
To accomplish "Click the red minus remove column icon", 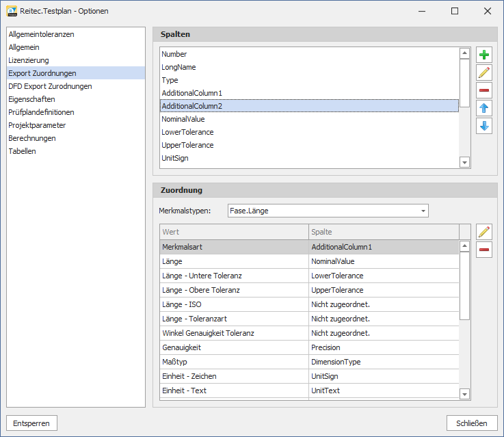I will (x=484, y=91).
